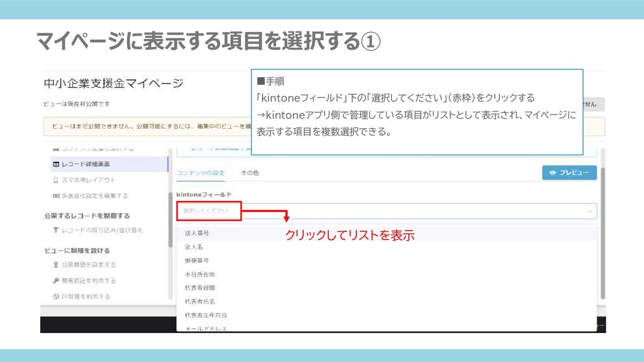The image size is (644, 362).
Task: Open IP制限を利用する in the sidebar
Action: click(81, 297)
